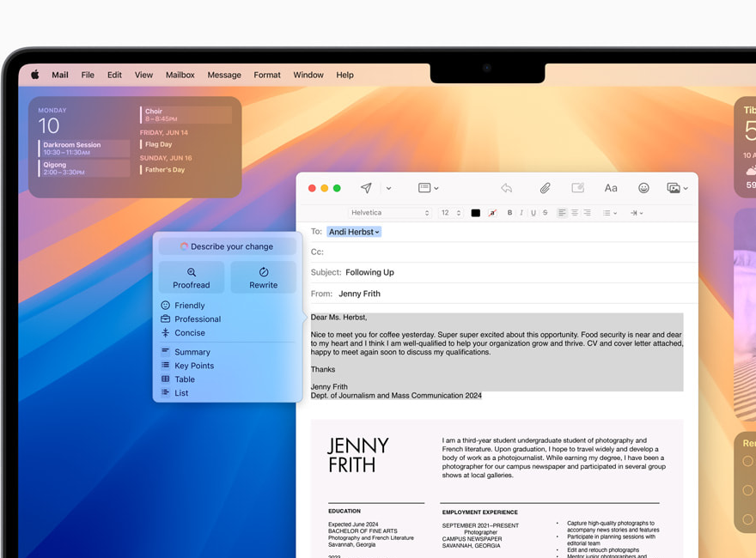The height and width of the screenshot is (558, 756).
Task: Open the Mail menu in the menu bar
Action: [60, 75]
